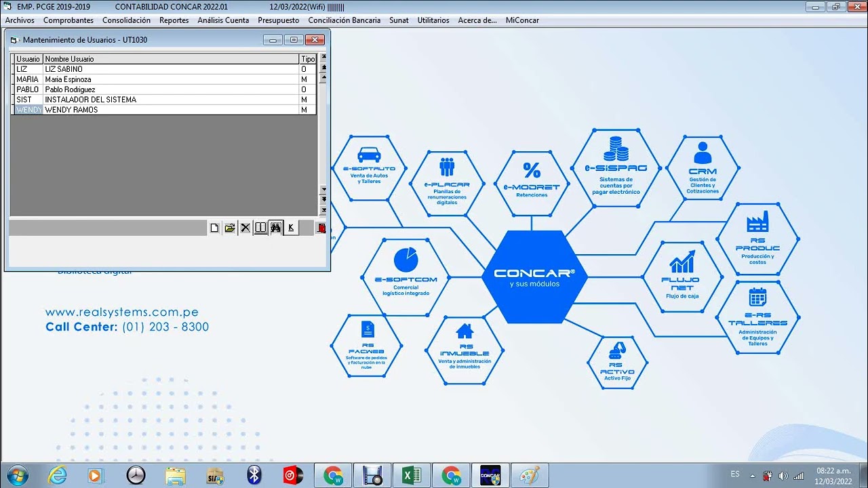The image size is (868, 488).
Task: Click the selected WENDY usuario cell
Action: click(x=28, y=110)
